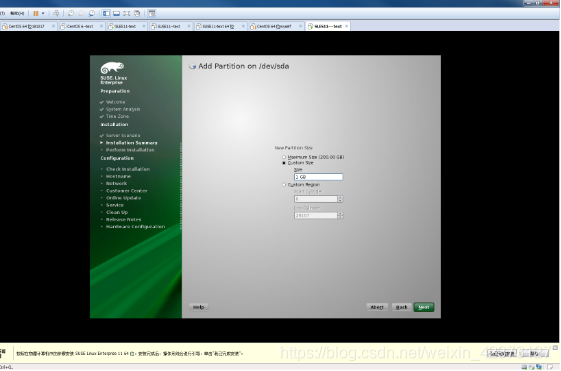
Task: Click the console view toolbar icon
Action: 117,13
